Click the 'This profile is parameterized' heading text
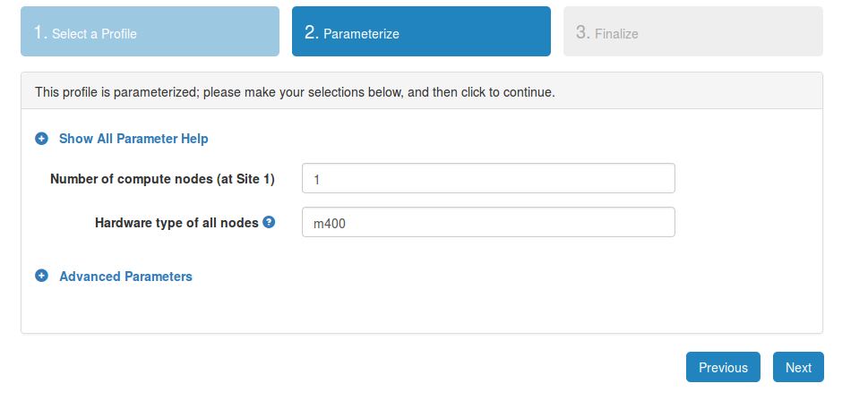 click(x=295, y=92)
